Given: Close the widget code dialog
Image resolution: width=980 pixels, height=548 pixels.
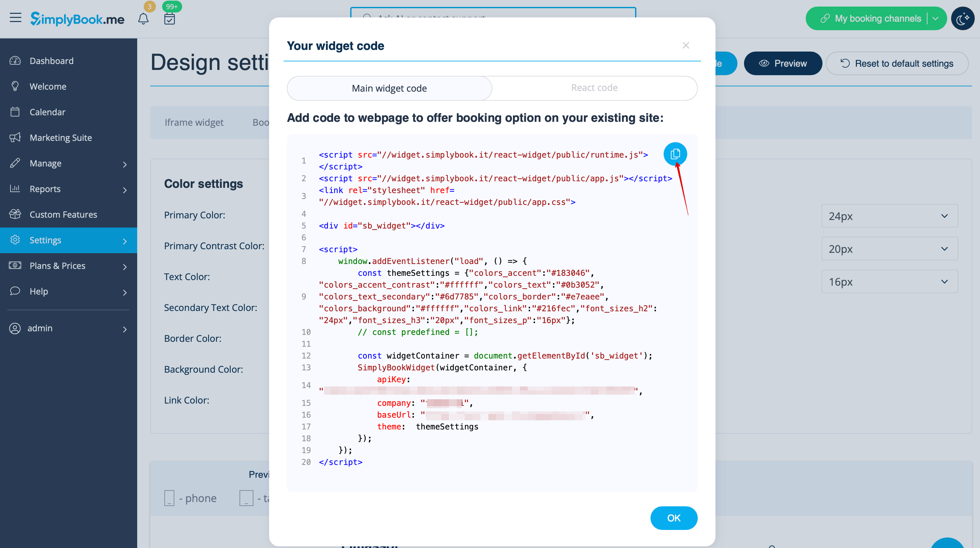Looking at the screenshot, I should [x=686, y=46].
